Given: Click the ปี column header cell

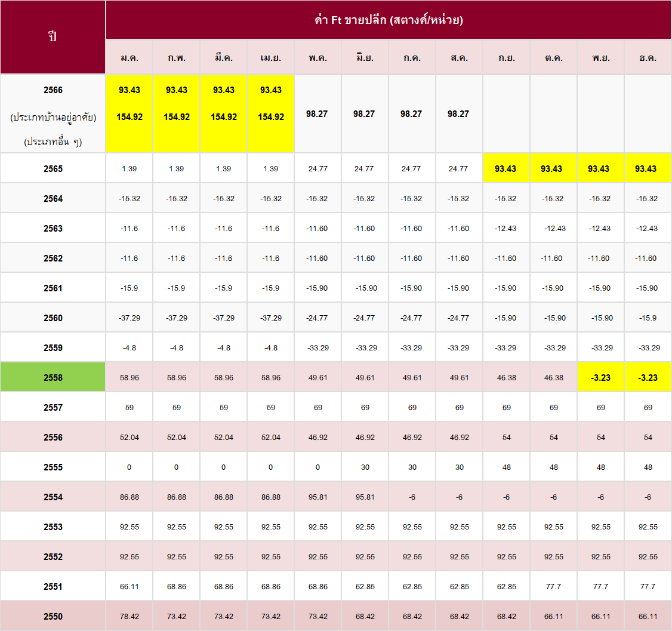Looking at the screenshot, I should 53,37.
